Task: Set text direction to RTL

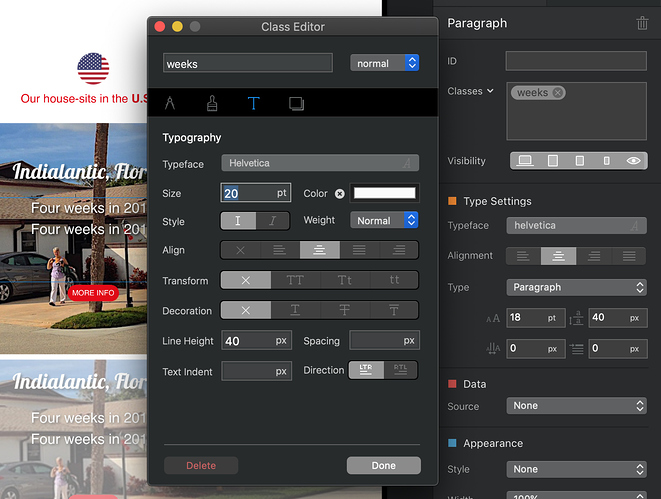Action: click(401, 370)
